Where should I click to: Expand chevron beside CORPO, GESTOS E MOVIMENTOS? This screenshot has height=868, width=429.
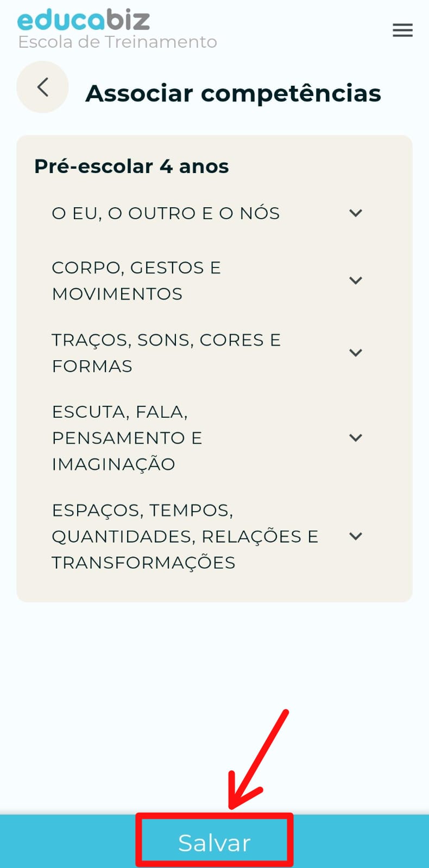[x=356, y=280]
